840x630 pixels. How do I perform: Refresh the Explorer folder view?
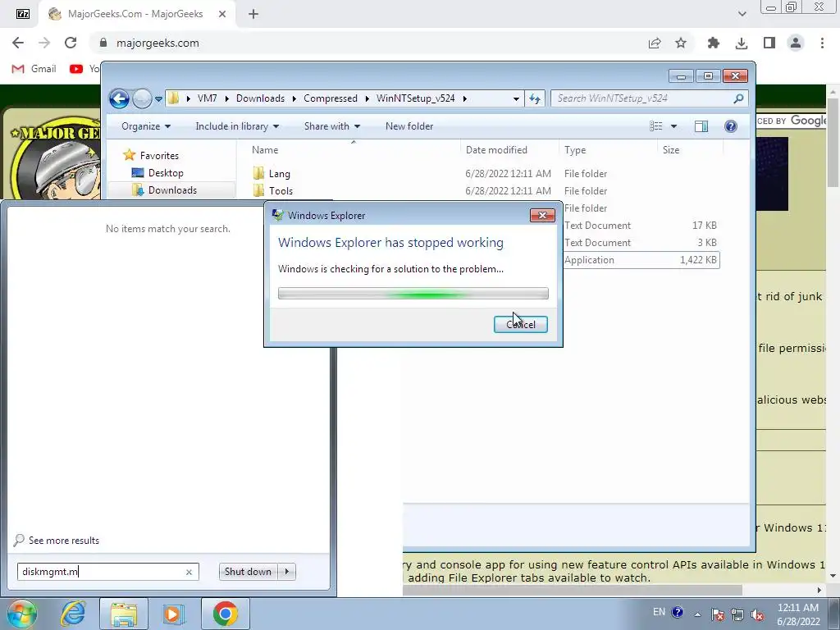point(535,98)
